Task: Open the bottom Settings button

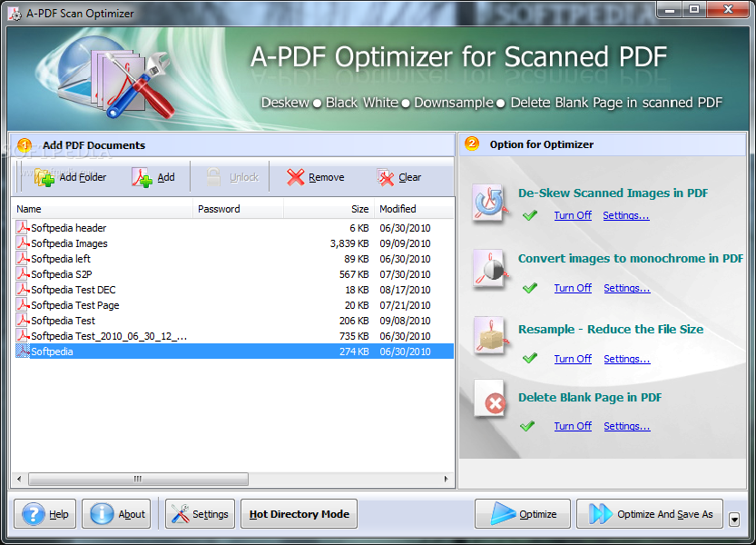Action: [200, 514]
